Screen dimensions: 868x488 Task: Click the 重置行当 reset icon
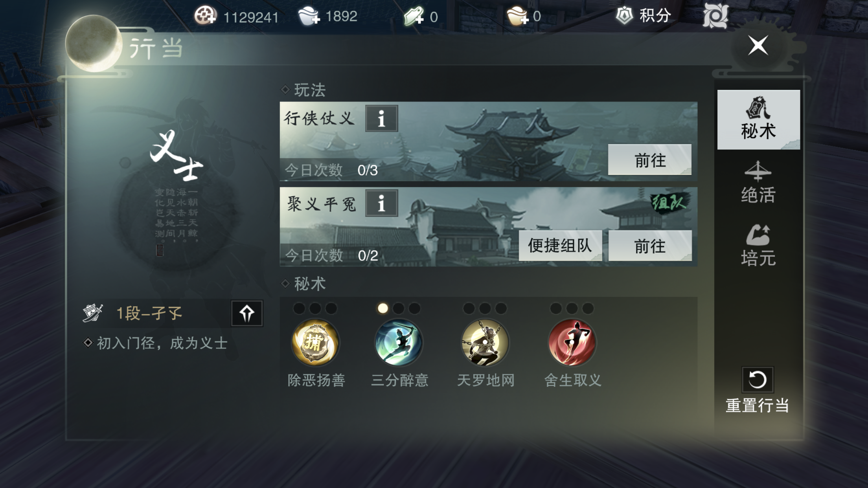point(758,380)
